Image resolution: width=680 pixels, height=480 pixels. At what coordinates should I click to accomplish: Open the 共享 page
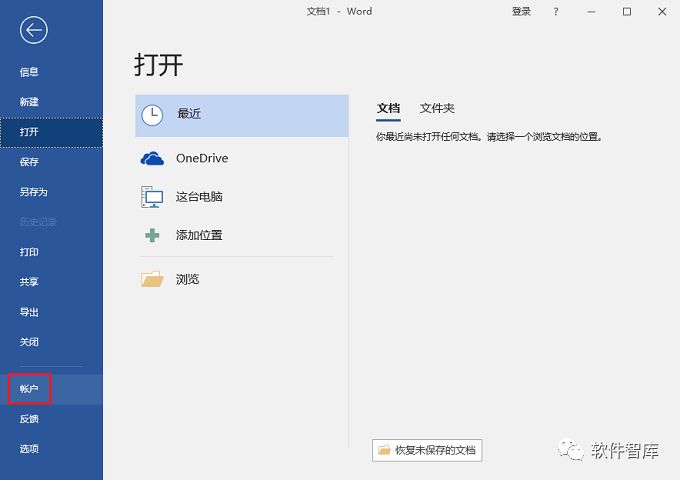point(51,282)
